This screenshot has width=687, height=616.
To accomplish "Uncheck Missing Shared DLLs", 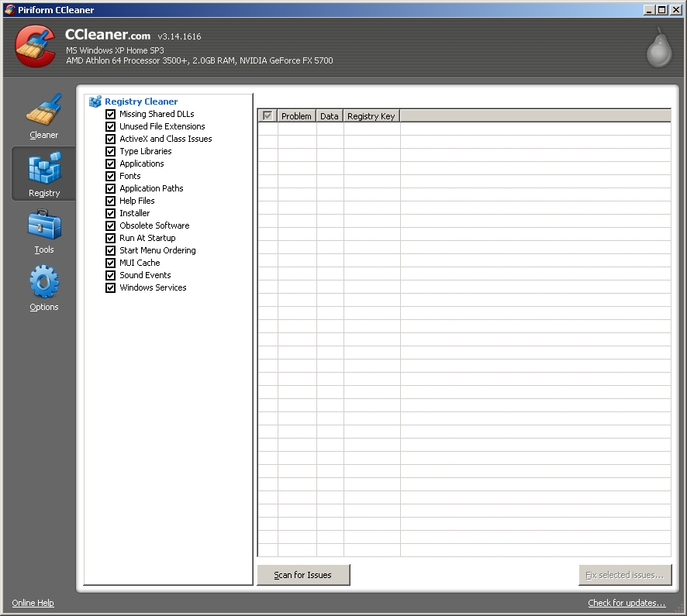I will [110, 114].
